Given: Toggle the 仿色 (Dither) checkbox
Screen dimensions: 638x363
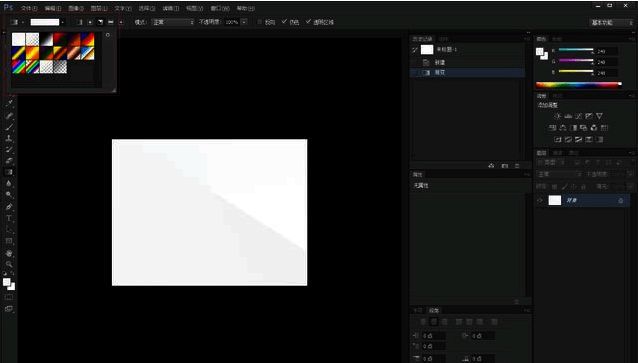Looking at the screenshot, I should point(284,22).
